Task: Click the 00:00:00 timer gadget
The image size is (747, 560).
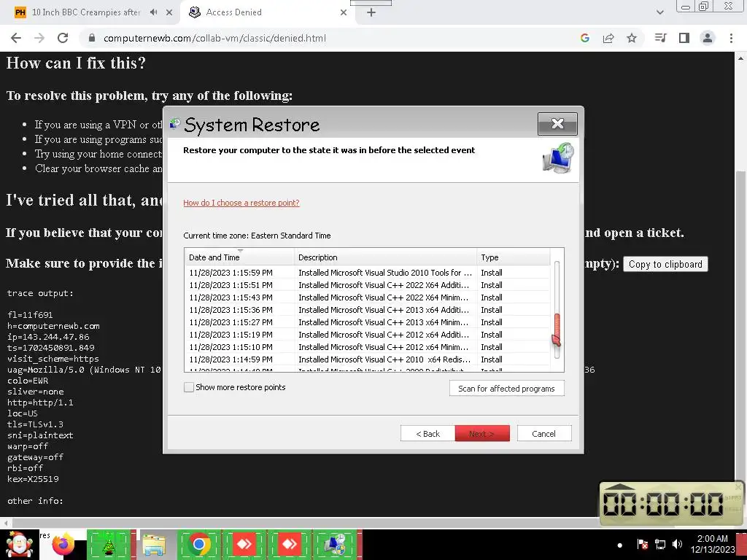Action: [664, 504]
